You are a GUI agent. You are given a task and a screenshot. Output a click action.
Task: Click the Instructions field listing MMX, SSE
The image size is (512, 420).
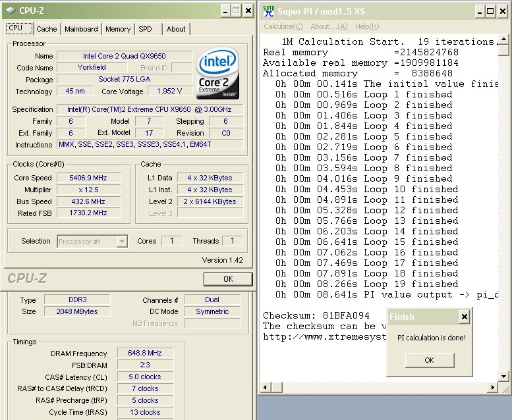pos(150,144)
